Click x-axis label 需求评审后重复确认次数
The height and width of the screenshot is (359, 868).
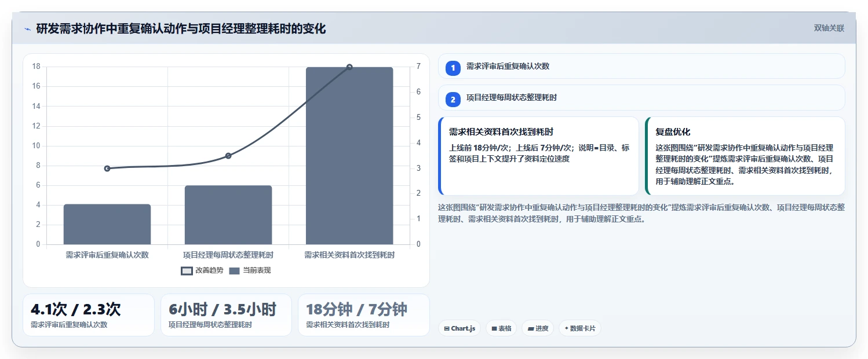[x=107, y=255]
